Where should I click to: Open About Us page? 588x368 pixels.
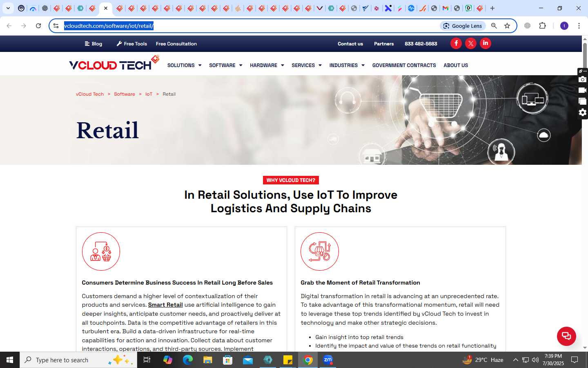pos(456,65)
